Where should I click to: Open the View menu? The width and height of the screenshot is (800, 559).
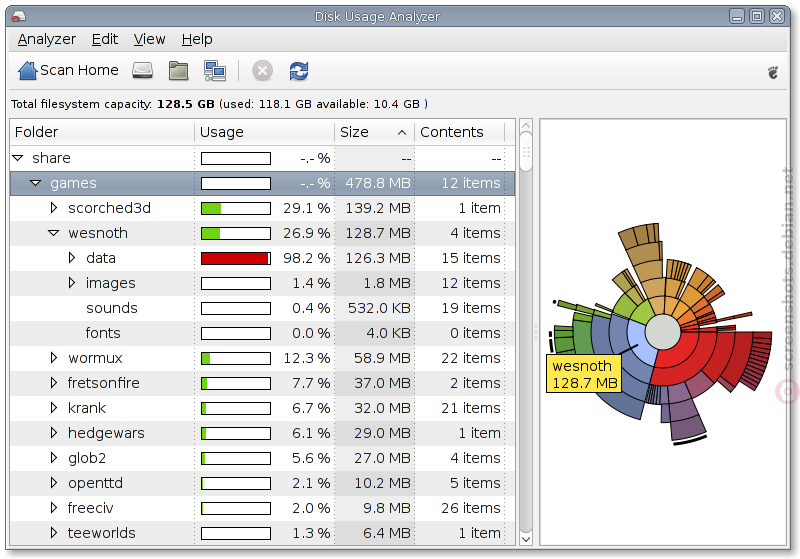click(x=149, y=39)
